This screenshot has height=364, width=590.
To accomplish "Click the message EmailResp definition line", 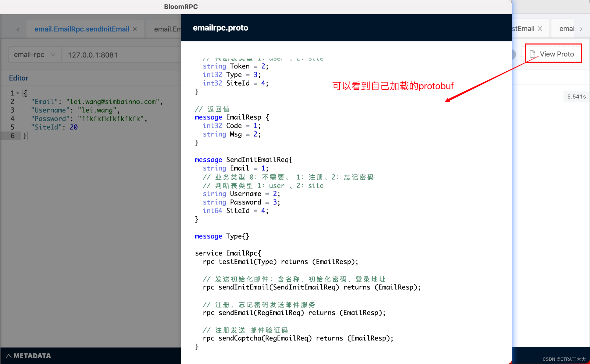I will (x=232, y=117).
